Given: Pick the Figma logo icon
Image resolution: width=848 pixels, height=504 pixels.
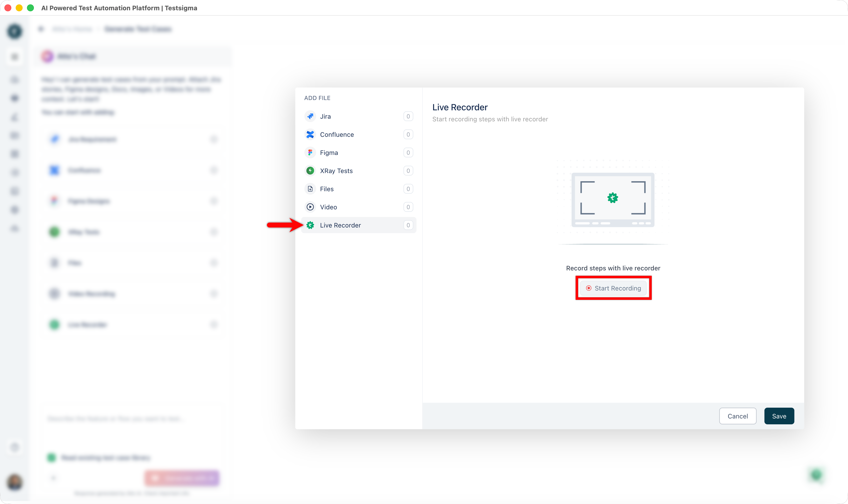Looking at the screenshot, I should (x=310, y=152).
